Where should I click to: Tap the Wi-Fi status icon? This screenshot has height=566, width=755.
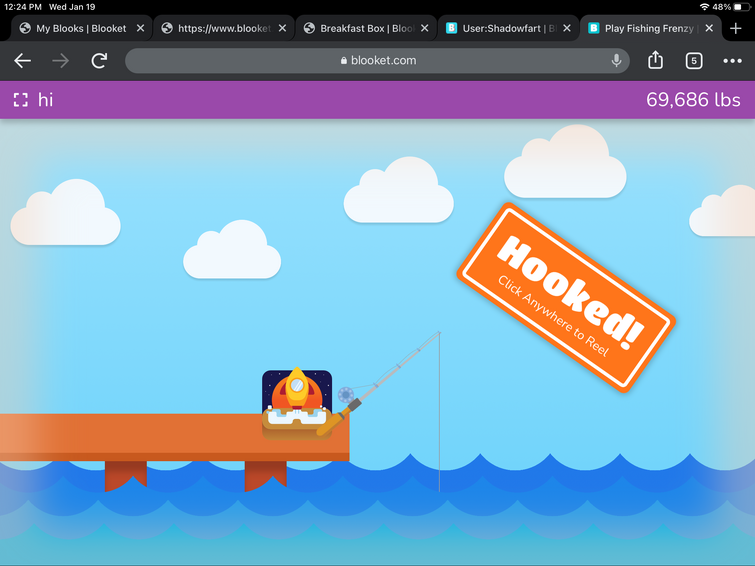point(704,7)
